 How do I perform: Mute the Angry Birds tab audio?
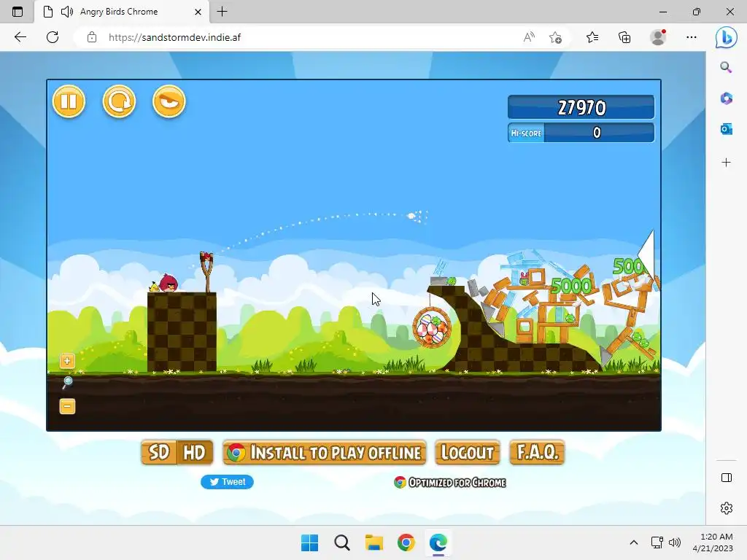coord(67,12)
